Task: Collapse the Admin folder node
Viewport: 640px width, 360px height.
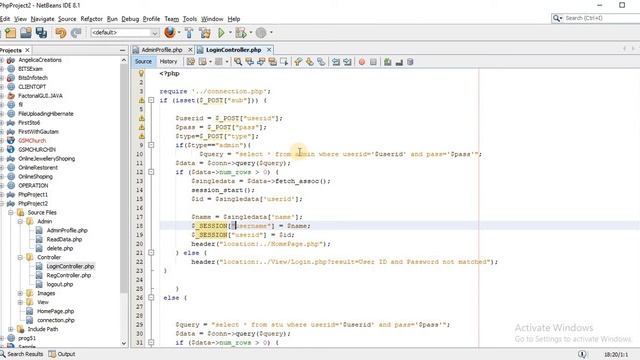Action: pyautogui.click(x=20, y=221)
